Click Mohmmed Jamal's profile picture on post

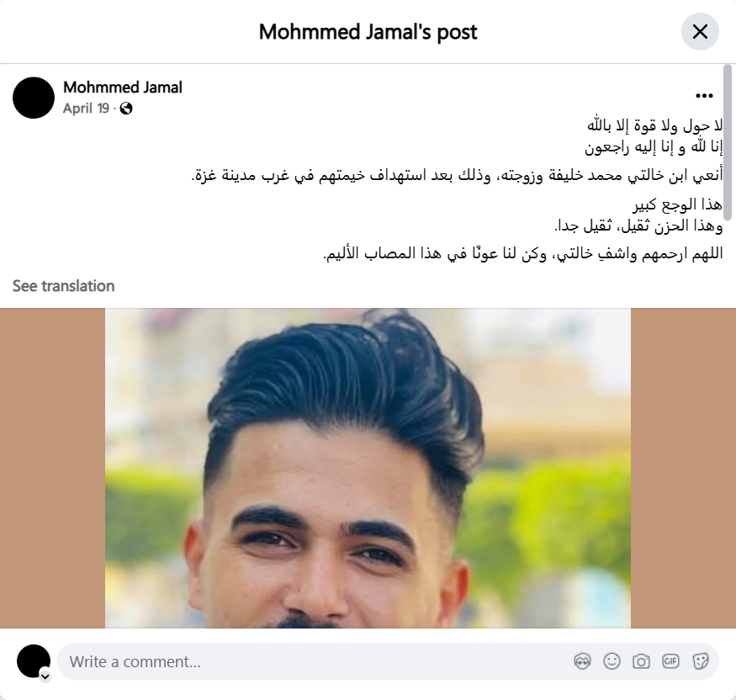34,98
